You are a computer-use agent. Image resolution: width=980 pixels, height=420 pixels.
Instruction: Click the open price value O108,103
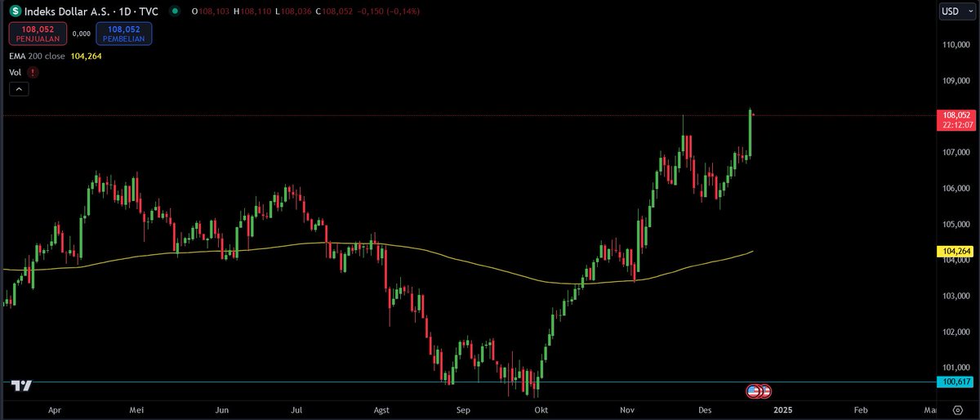pyautogui.click(x=209, y=11)
